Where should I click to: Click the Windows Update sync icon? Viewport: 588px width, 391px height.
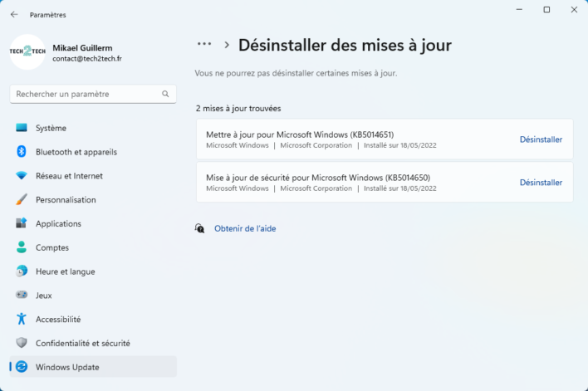tap(22, 367)
